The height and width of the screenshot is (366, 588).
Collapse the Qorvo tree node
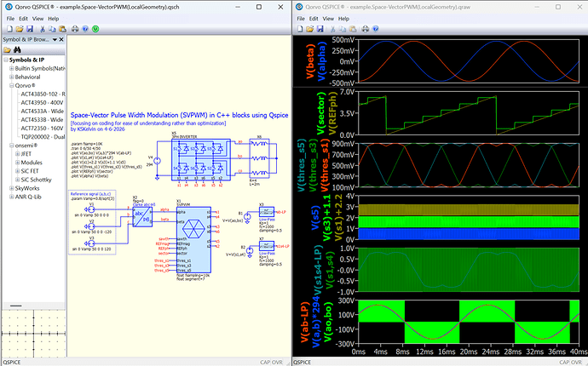(12, 85)
